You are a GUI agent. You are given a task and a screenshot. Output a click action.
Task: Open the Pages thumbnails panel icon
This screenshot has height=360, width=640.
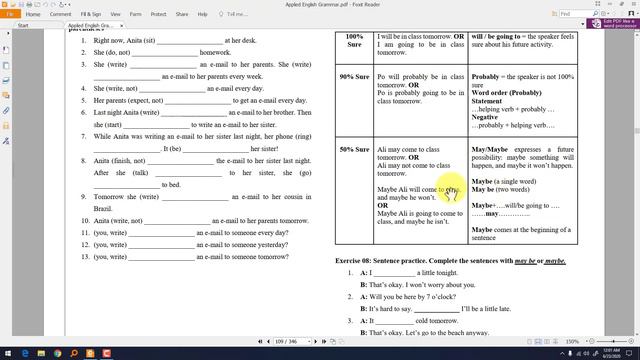point(6,65)
